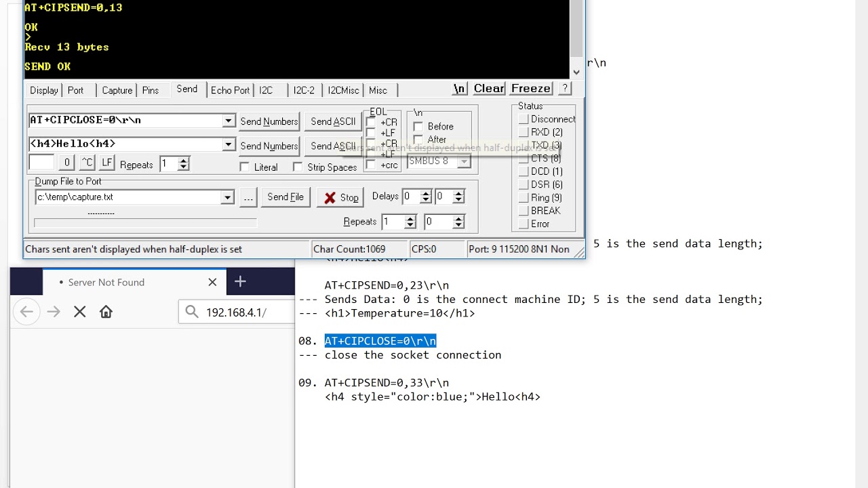Open the Echo Port tab
868x488 pixels.
(x=230, y=90)
